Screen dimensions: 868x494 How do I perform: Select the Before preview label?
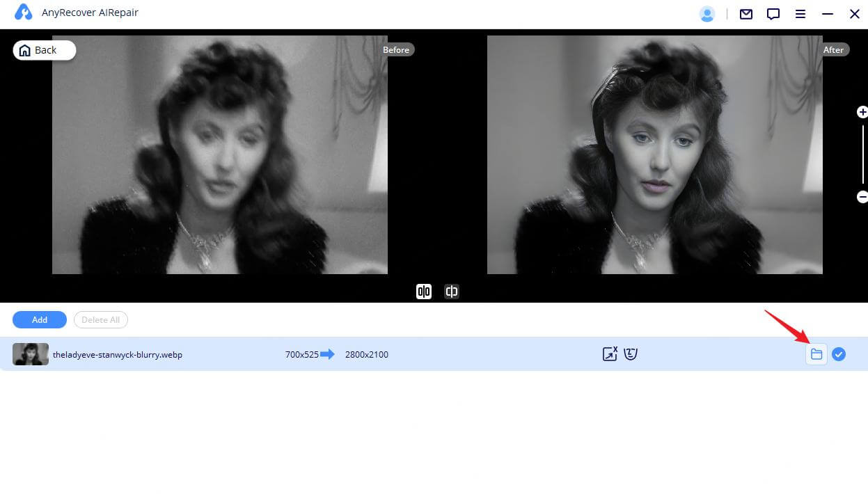click(x=396, y=49)
